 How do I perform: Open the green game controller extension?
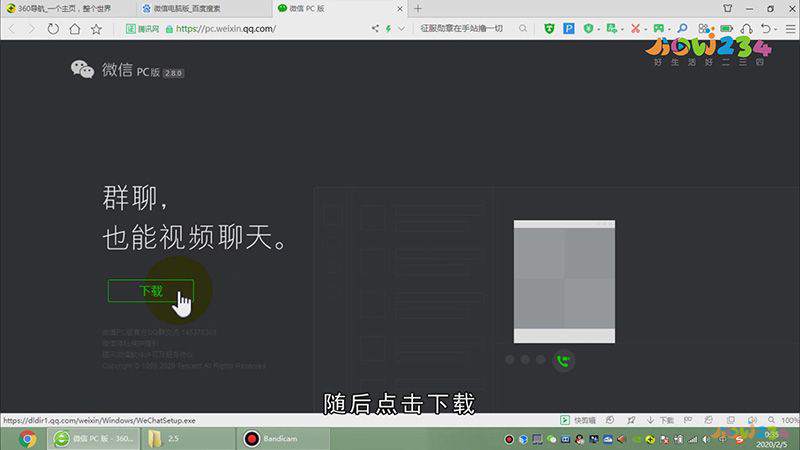click(659, 29)
